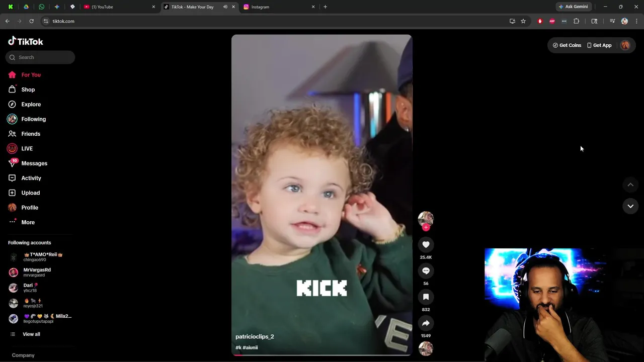This screenshot has width=644, height=362.
Task: Open Friends in the sidebar
Action: click(x=24, y=134)
